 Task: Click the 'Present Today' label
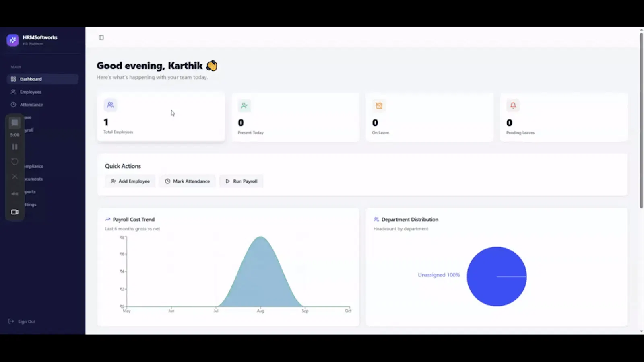point(251,133)
